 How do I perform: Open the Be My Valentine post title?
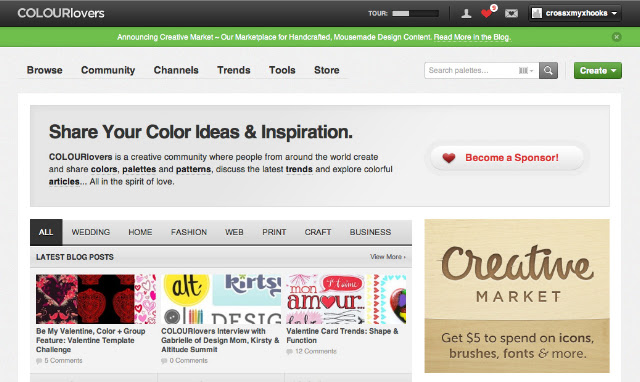(x=91, y=340)
